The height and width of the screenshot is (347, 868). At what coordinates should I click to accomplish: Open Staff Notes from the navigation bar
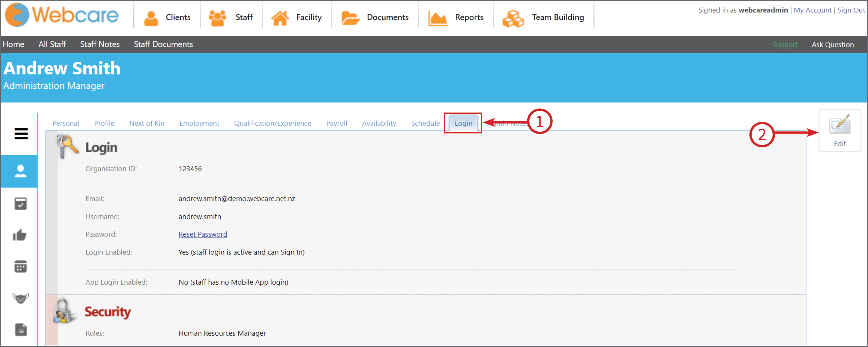click(x=100, y=44)
